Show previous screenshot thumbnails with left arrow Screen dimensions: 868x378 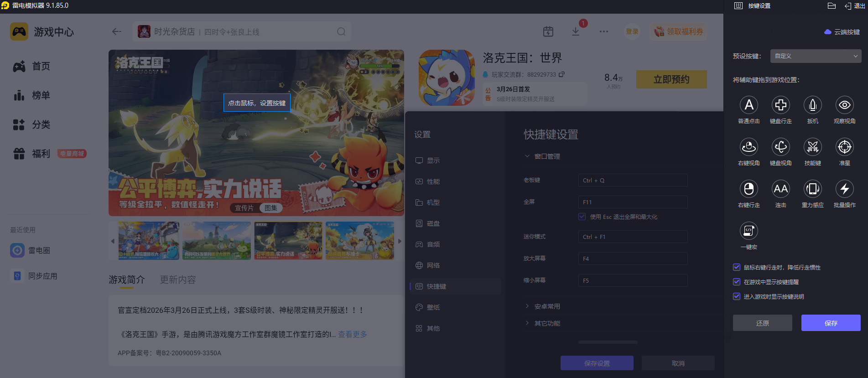click(113, 241)
